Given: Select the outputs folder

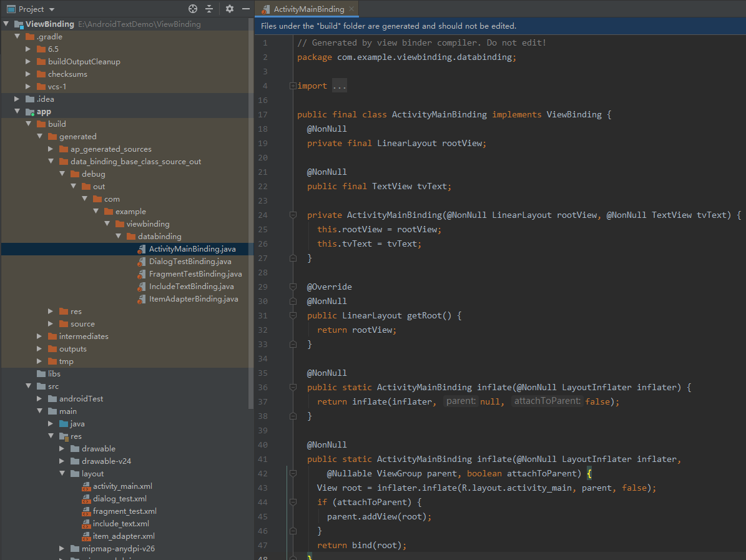Looking at the screenshot, I should click(73, 349).
